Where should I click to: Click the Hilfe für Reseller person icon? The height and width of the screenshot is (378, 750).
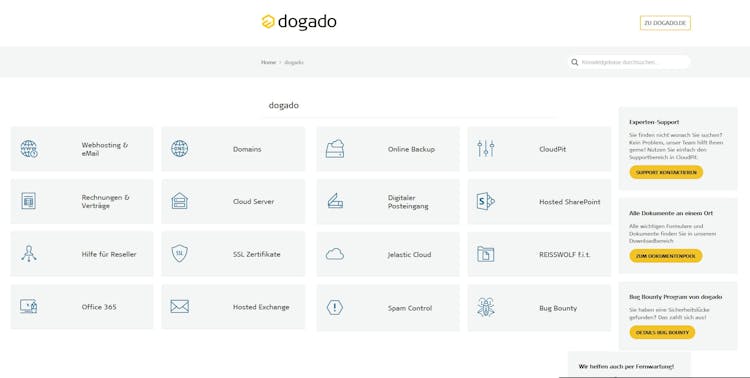click(29, 254)
